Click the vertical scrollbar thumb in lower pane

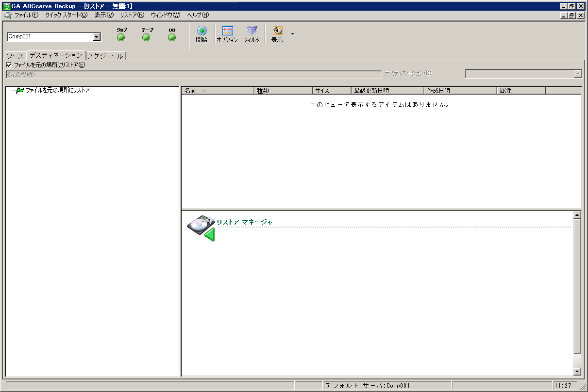click(x=577, y=286)
